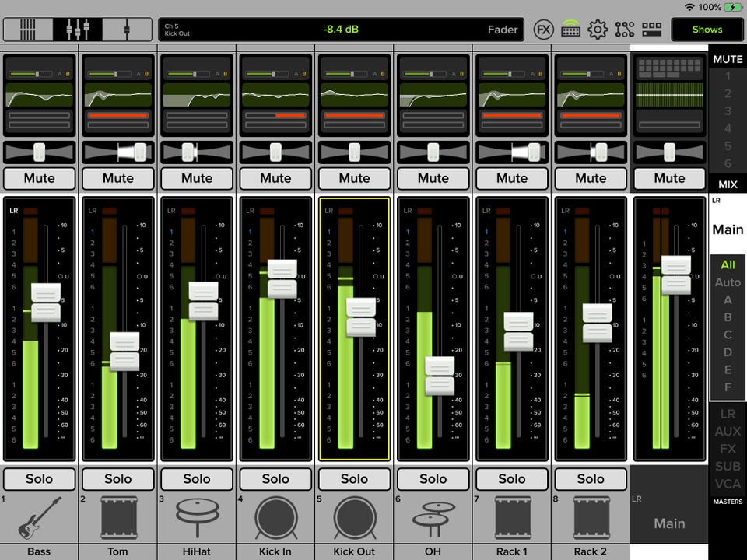Screen dimensions: 747x560
Task: Tap the wireless mixer connection icon
Action: tap(571, 30)
